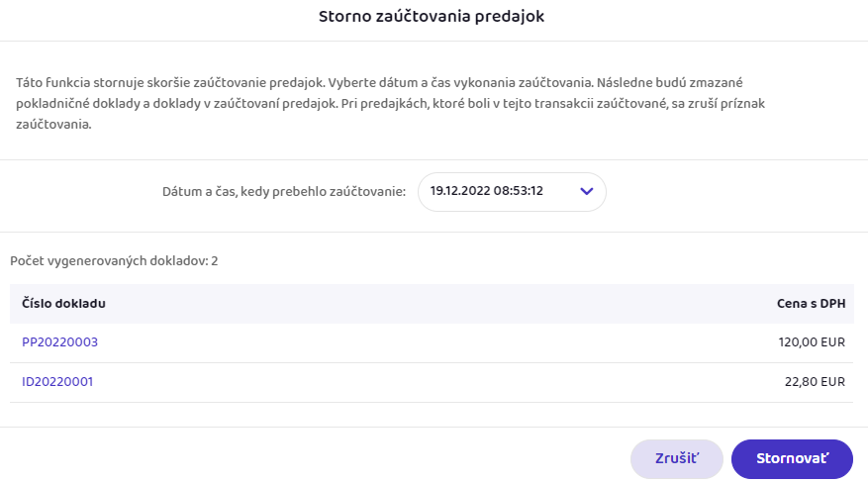Click the Dátum a čas field label
Screen dimensions: 868x483
(284, 191)
